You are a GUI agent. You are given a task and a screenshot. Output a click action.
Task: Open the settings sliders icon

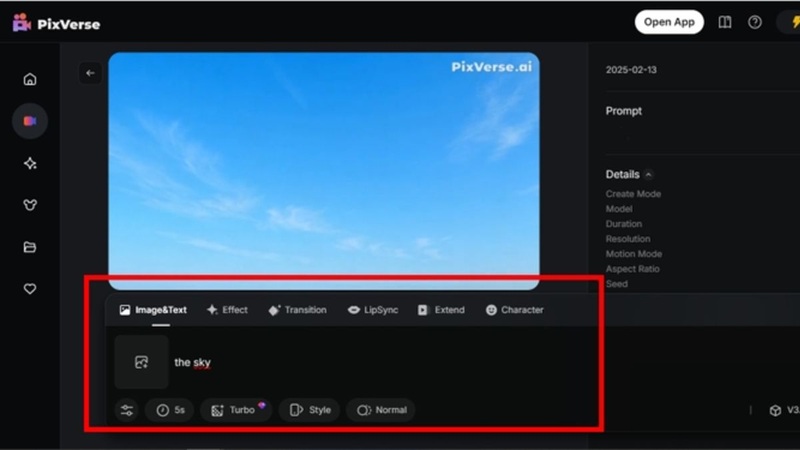(x=127, y=410)
